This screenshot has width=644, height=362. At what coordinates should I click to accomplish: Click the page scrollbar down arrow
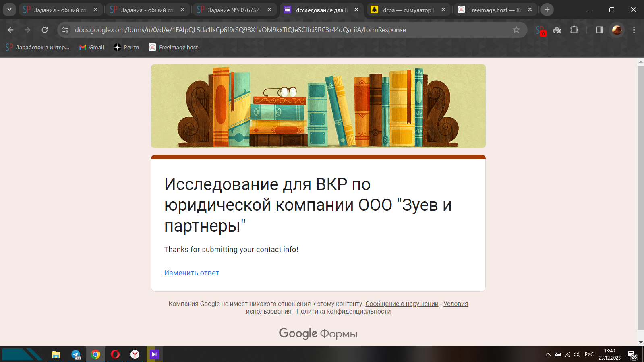tap(640, 343)
